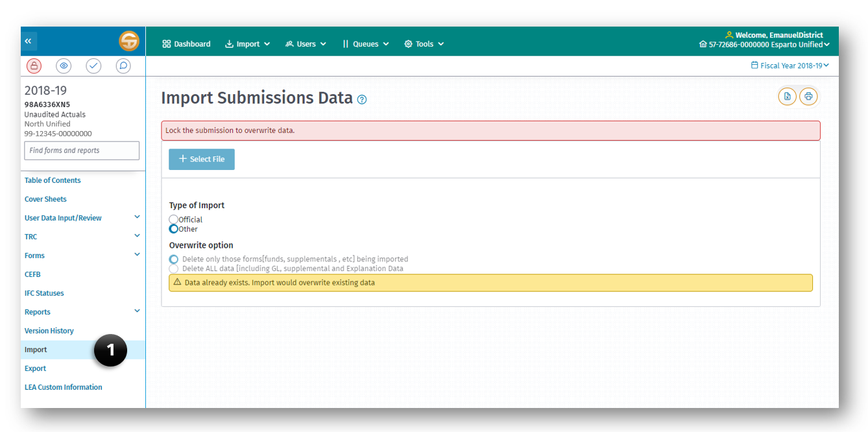Click the checkmark validation icon
This screenshot has width=868, height=432.
coord(93,66)
